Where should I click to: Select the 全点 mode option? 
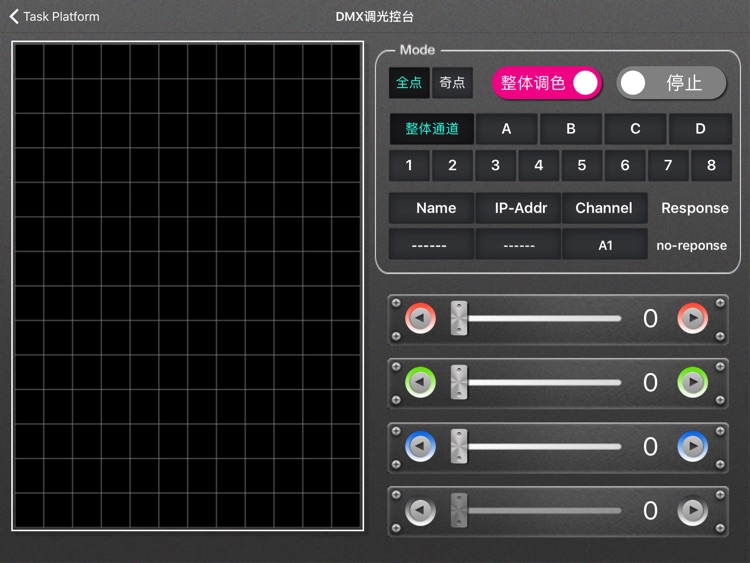click(409, 83)
